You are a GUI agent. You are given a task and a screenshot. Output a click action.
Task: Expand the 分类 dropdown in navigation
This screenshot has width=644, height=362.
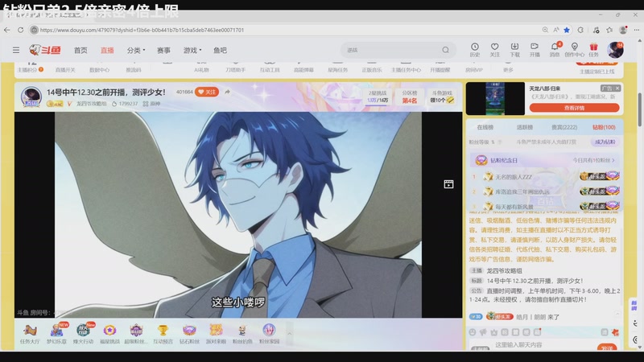point(136,50)
